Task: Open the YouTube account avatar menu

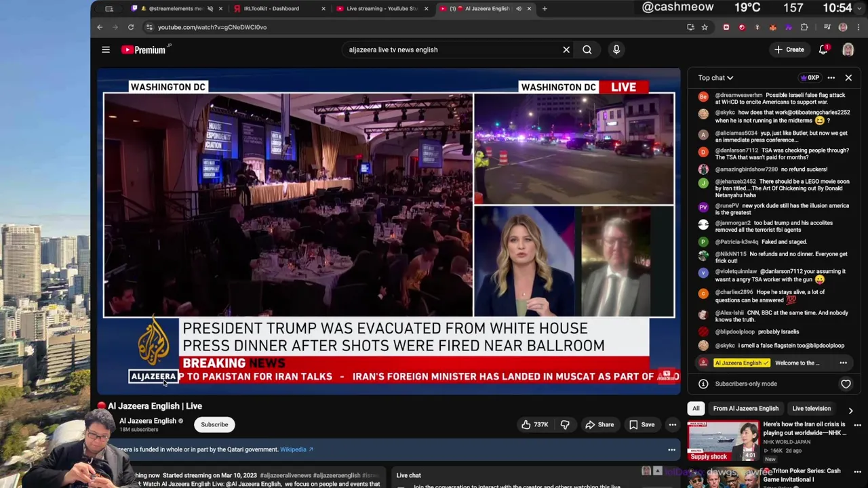Action: point(848,49)
